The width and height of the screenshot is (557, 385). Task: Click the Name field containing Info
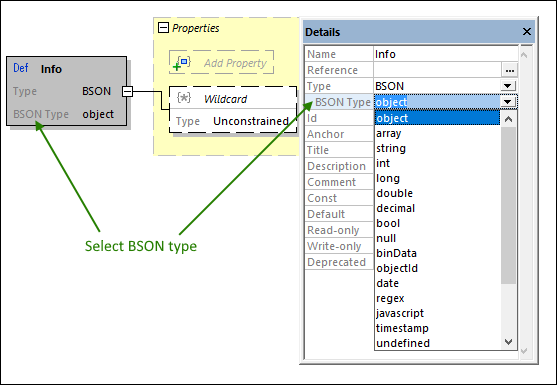[x=446, y=54]
